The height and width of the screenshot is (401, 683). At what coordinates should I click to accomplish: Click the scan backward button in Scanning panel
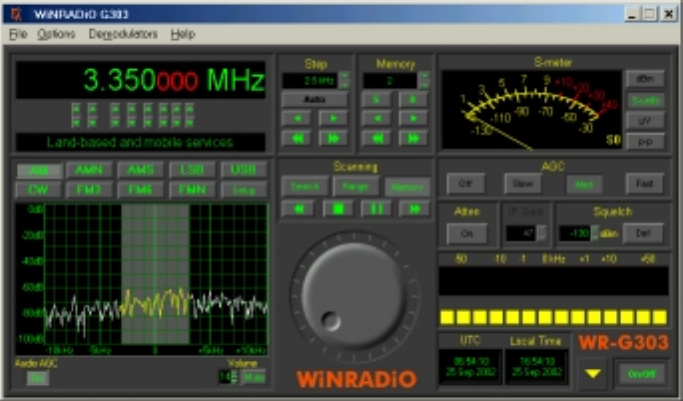click(x=298, y=209)
